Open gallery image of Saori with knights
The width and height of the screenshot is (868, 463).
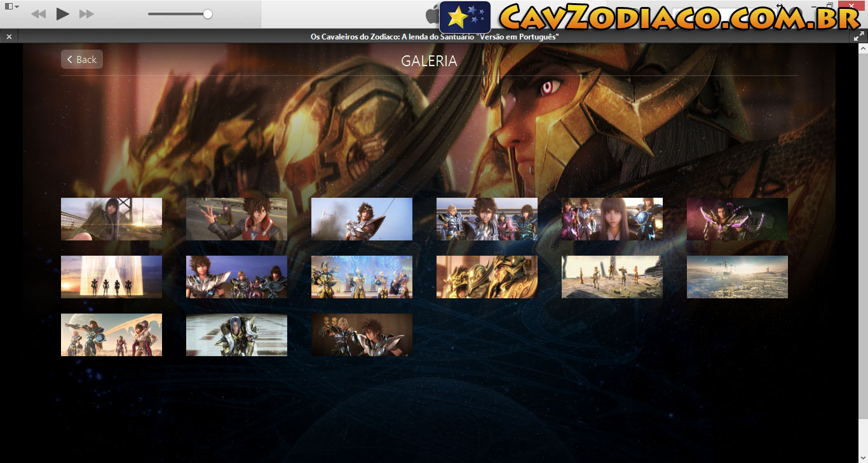click(612, 219)
